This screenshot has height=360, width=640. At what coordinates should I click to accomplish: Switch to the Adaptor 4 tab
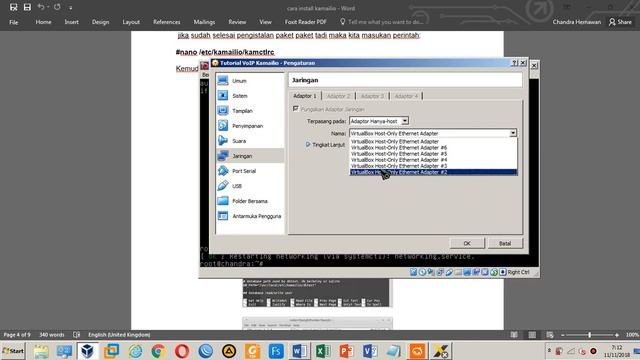click(x=406, y=96)
